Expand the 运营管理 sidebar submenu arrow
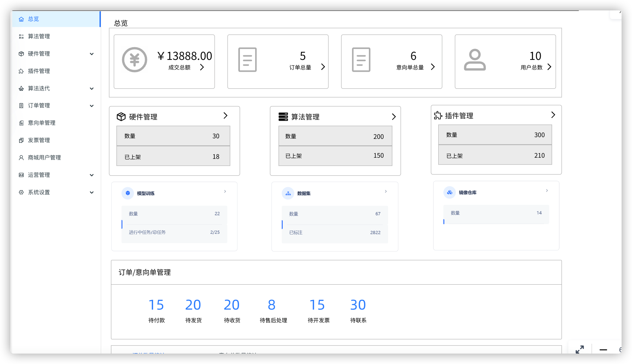 (x=92, y=175)
